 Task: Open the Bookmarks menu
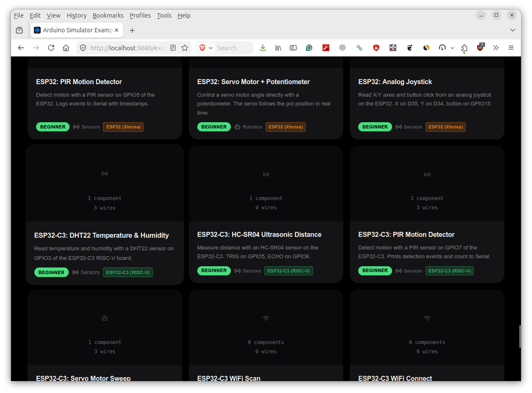(108, 15)
